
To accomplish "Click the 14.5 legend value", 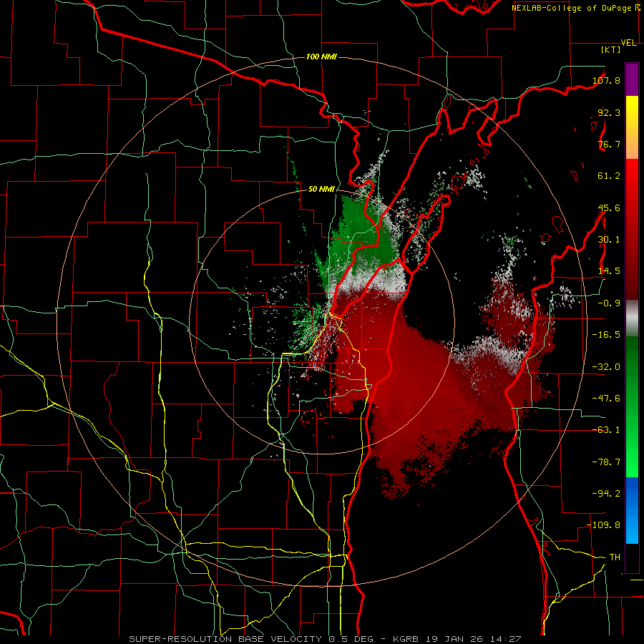I will tap(609, 271).
